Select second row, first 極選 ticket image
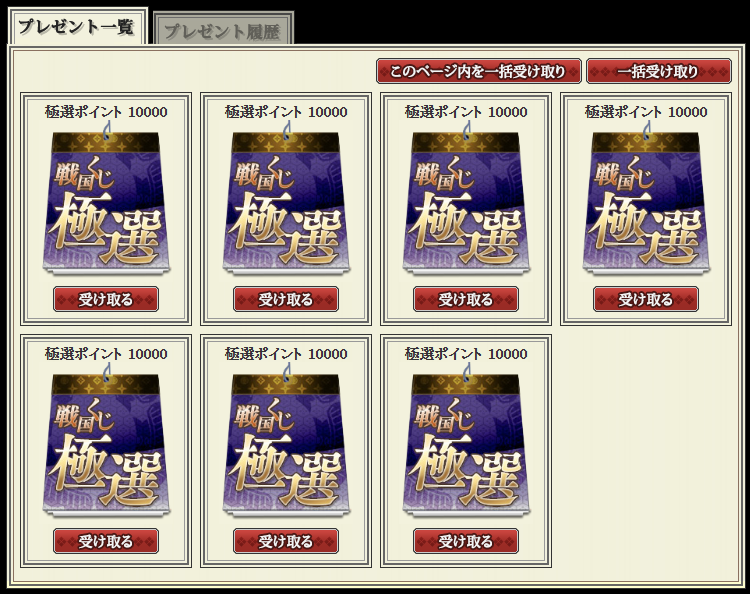This screenshot has width=750, height=594. coord(106,440)
